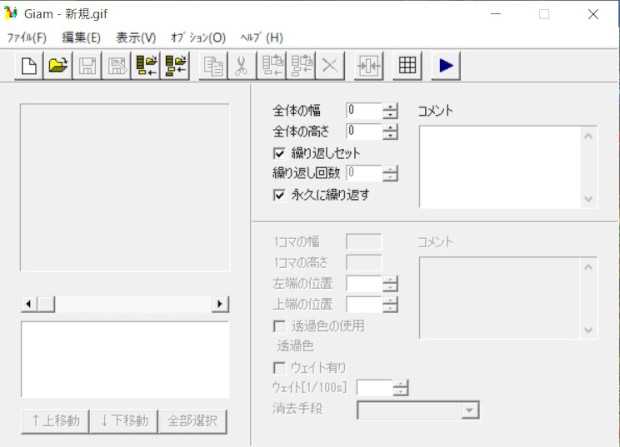Open the 消去手段 dropdown list
620x447 pixels.
(469, 410)
